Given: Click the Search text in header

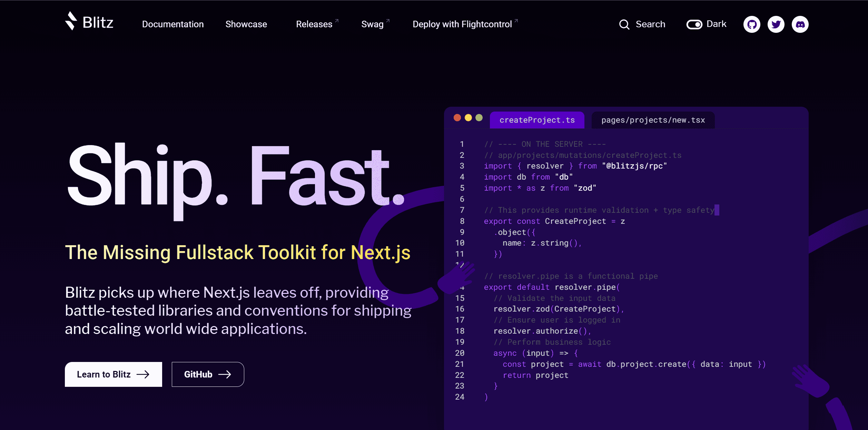Looking at the screenshot, I should pos(650,24).
